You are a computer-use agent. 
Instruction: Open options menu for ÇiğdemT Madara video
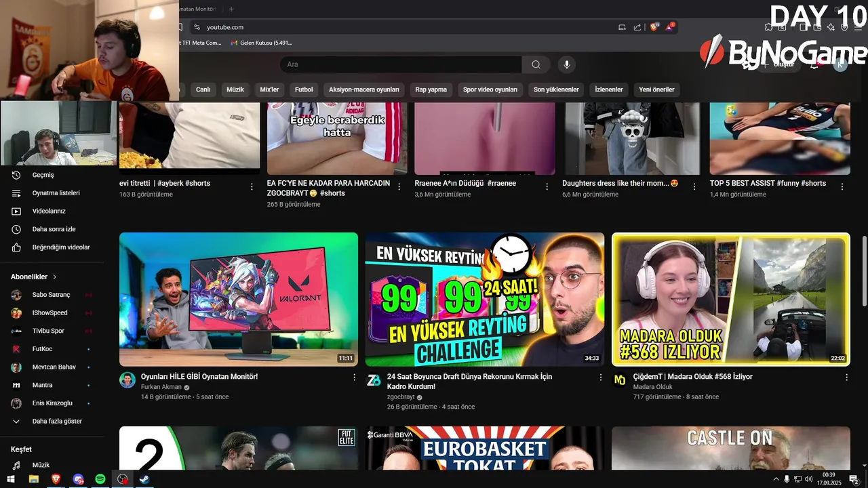(846, 377)
